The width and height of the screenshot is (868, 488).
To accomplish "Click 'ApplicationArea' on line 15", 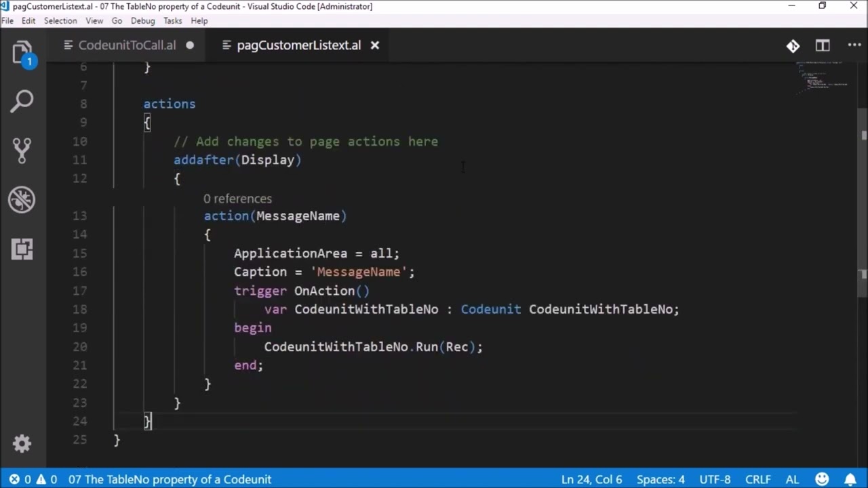I will 290,253.
